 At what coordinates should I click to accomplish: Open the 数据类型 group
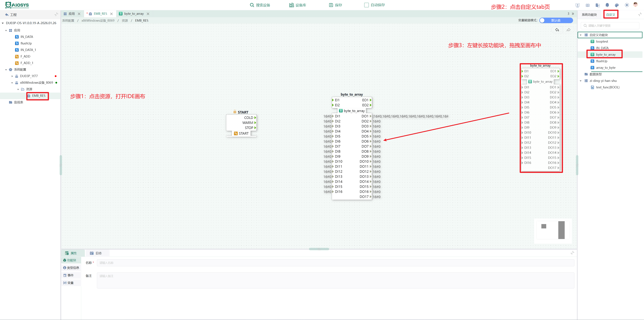tap(595, 74)
